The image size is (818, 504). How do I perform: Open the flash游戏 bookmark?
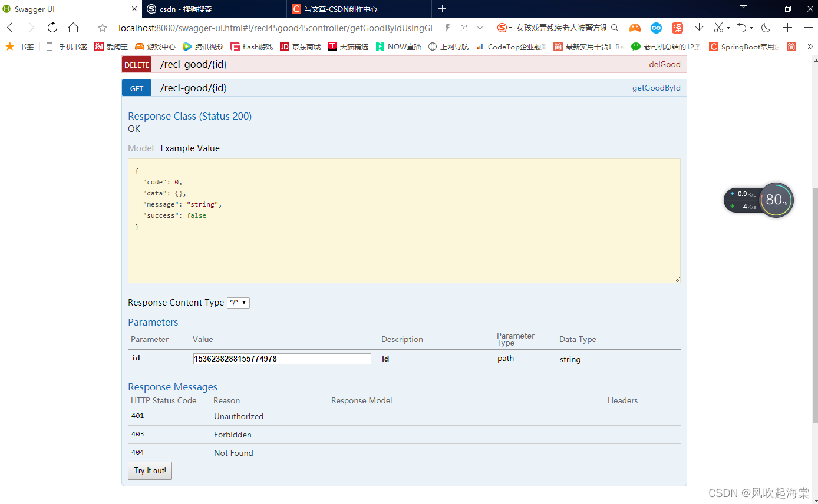252,47
